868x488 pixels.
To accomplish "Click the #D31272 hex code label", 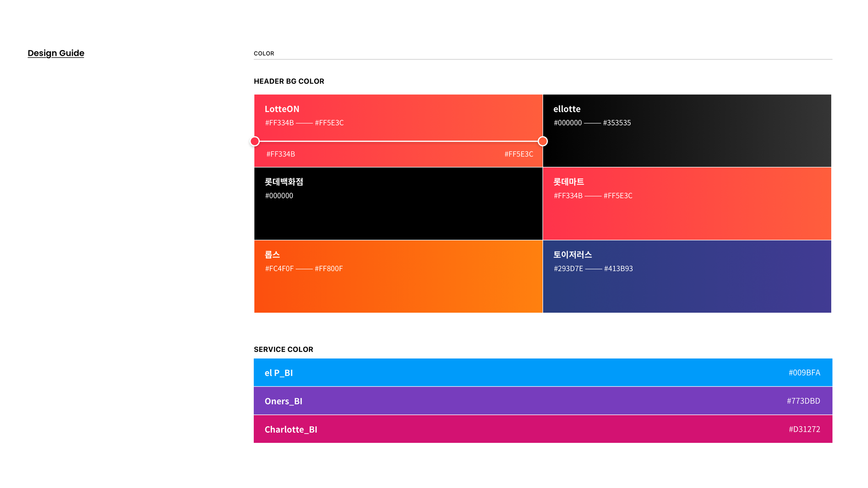I will tap(804, 429).
